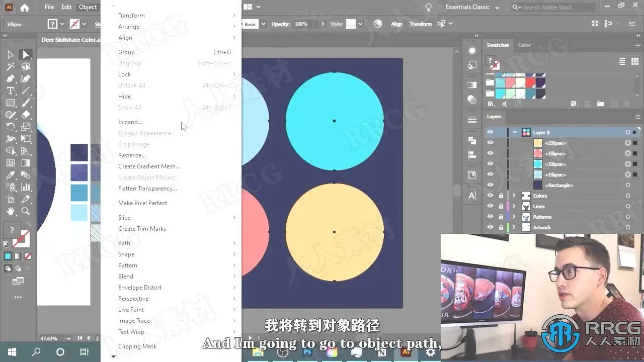Expand the Artwork layer
This screenshot has width=644, height=362.
pyautogui.click(x=514, y=227)
